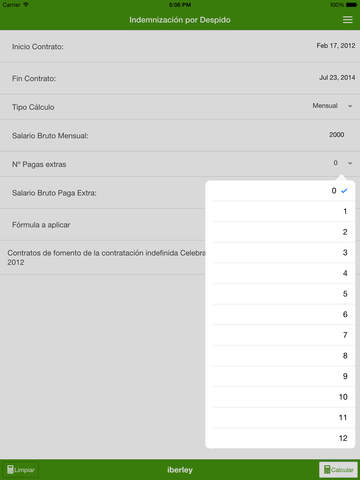This screenshot has height=480, width=360.
Task: Select option 0 with blue checkmark
Action: click(x=280, y=191)
